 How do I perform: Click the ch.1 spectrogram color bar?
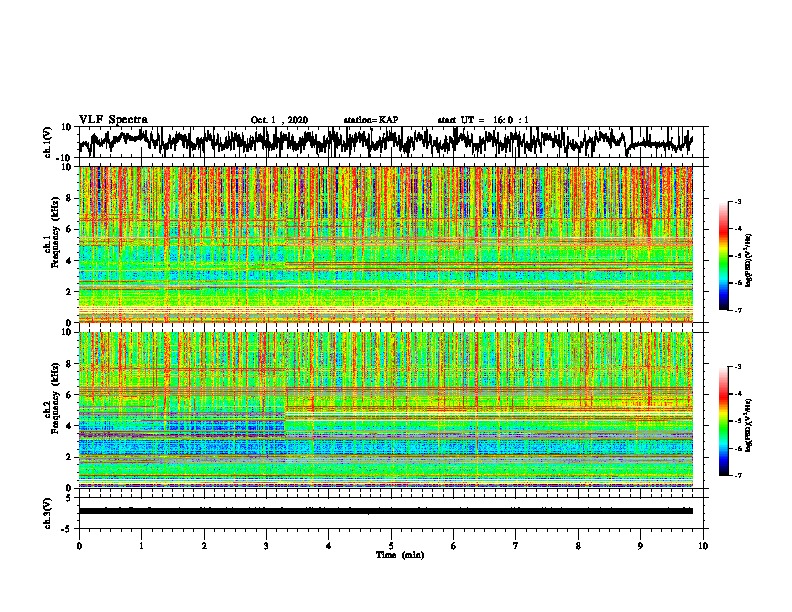pyautogui.click(x=723, y=256)
